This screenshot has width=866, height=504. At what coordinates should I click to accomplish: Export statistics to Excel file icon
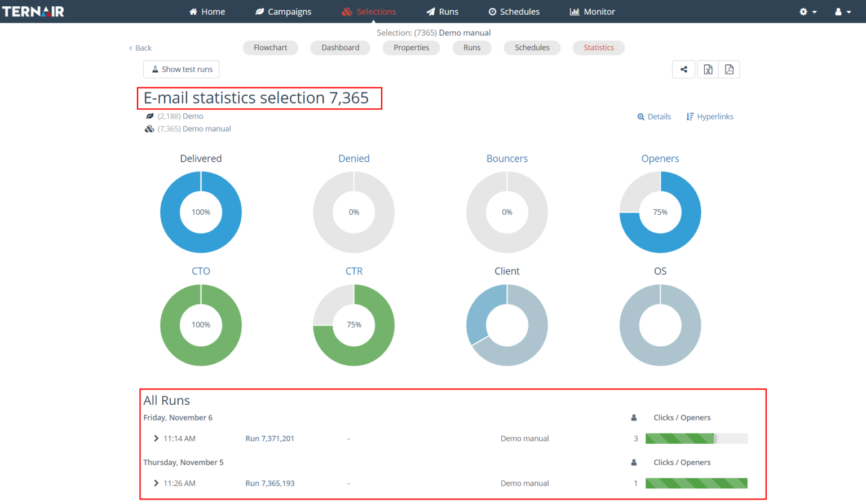tap(708, 69)
